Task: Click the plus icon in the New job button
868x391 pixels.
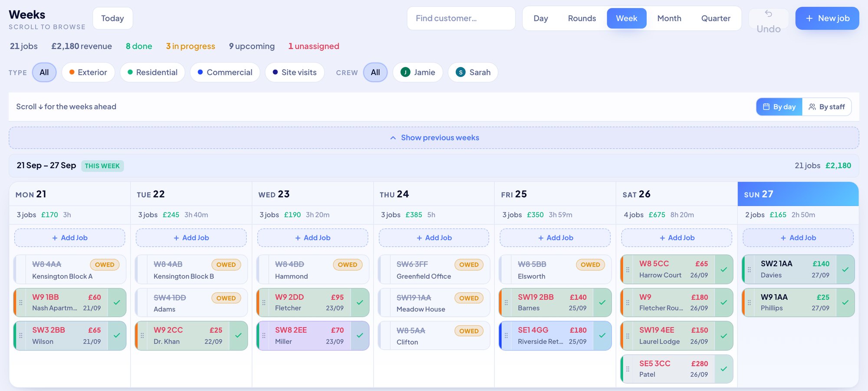Action: [x=809, y=18]
